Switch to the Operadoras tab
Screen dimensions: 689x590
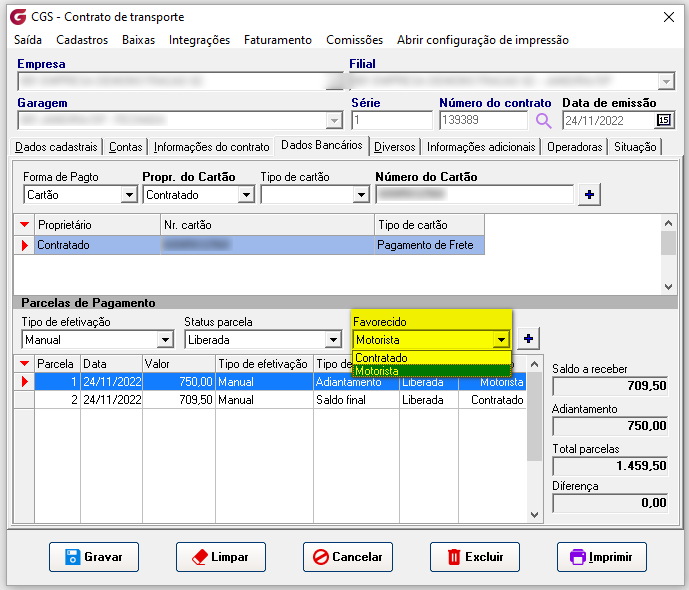(x=575, y=147)
